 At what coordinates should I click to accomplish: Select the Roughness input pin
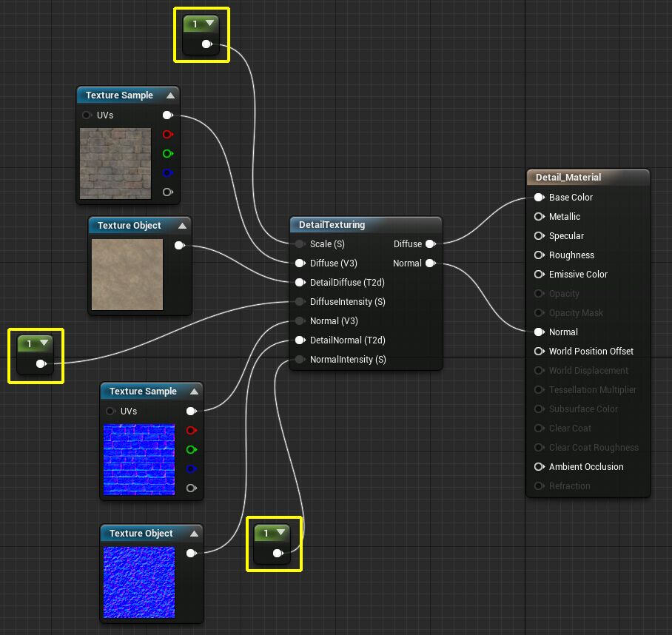point(539,255)
